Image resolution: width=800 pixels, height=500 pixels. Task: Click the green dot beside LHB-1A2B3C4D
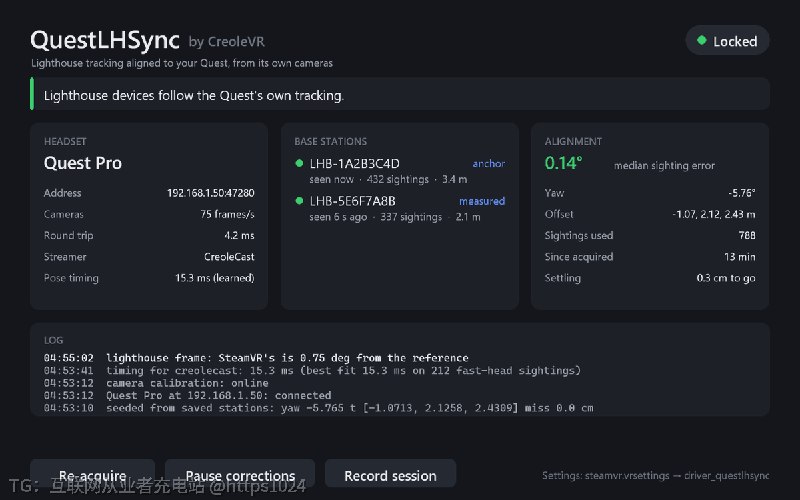click(x=299, y=163)
